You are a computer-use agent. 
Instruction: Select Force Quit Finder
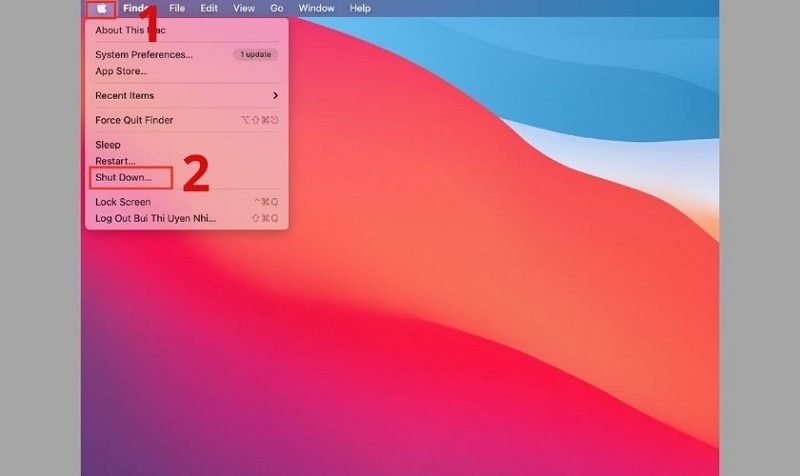[x=134, y=120]
